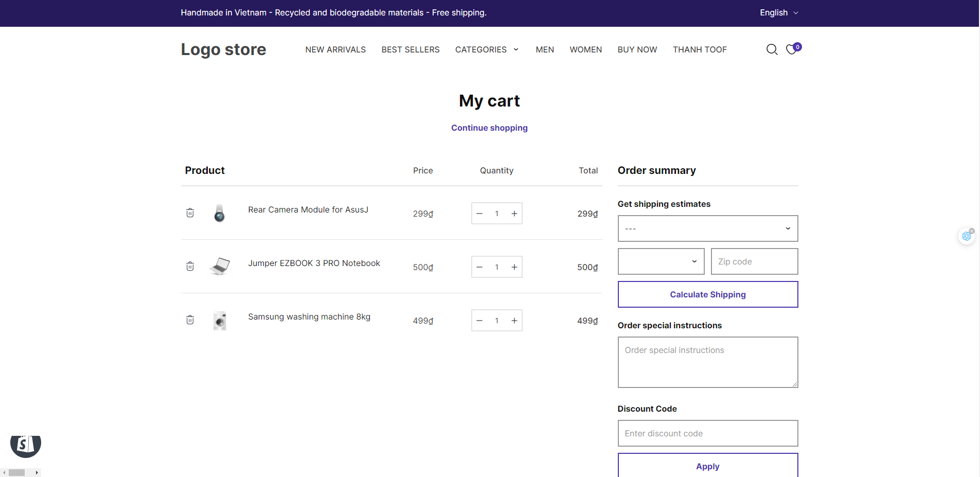Click the Samsung washing machine 499₫ total
The height and width of the screenshot is (477, 980).
tap(587, 321)
